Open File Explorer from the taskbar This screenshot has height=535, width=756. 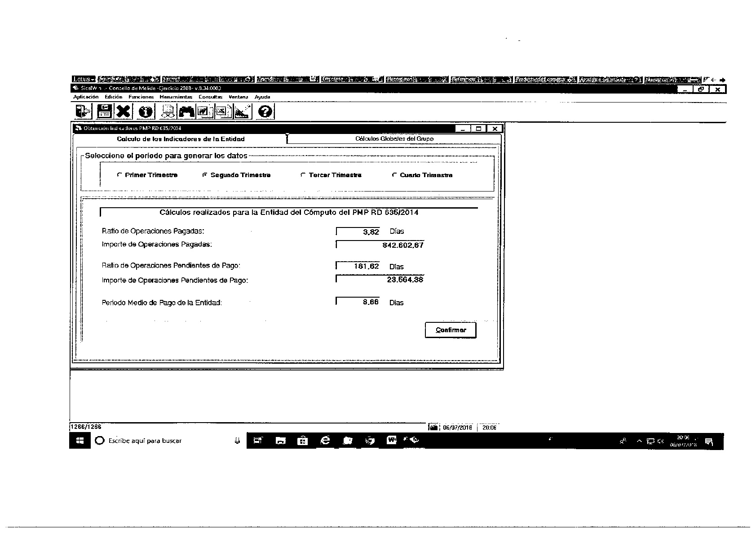click(x=281, y=441)
